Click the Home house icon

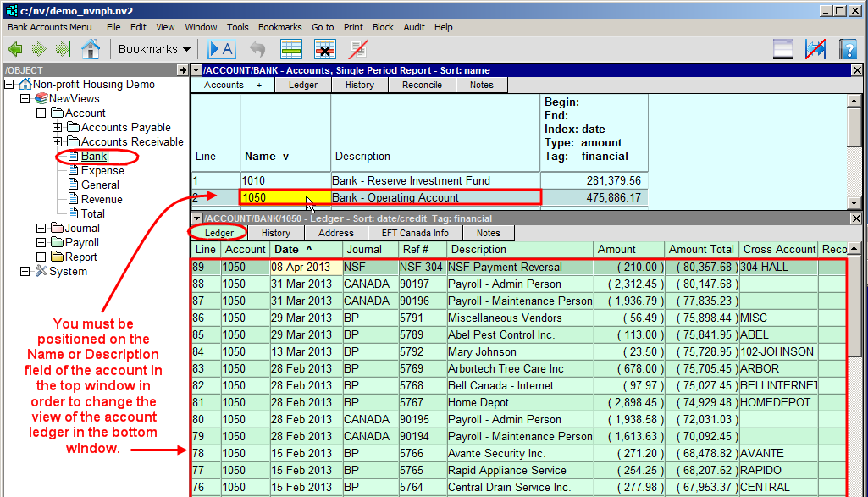pos(90,49)
